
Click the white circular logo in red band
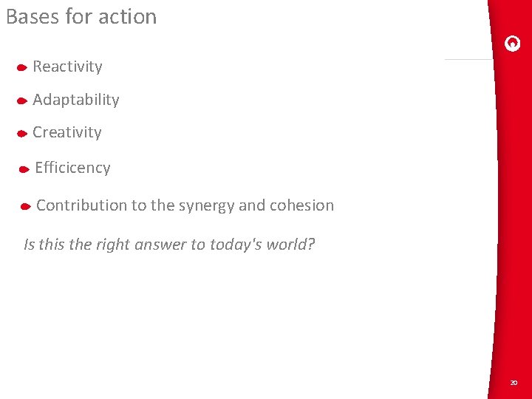point(512,44)
